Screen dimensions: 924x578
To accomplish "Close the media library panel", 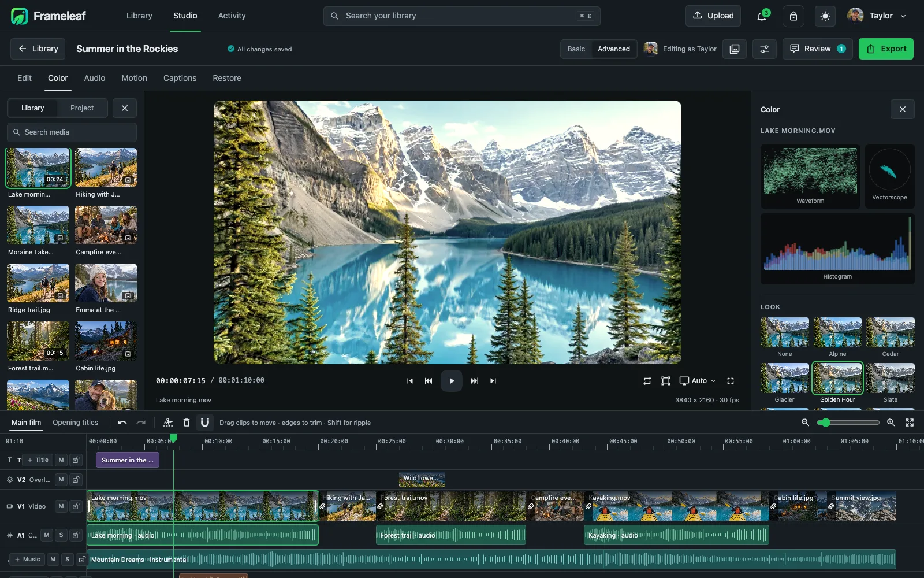I will pyautogui.click(x=125, y=108).
